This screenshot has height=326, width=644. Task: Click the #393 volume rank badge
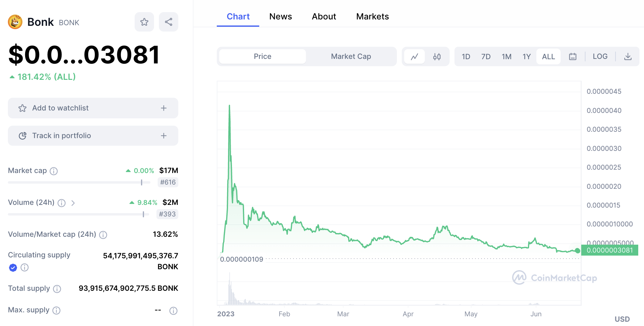pos(167,214)
